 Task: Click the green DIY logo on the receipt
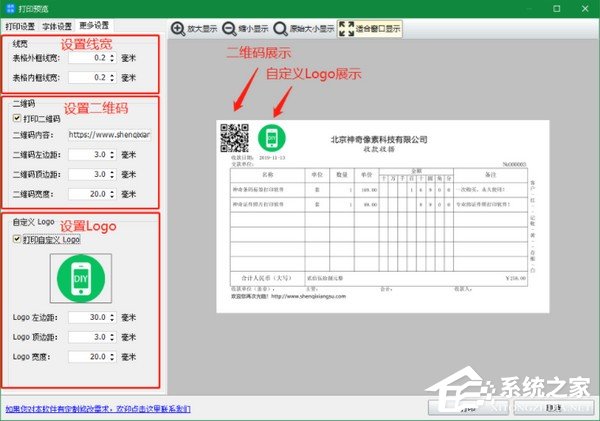[x=270, y=137]
